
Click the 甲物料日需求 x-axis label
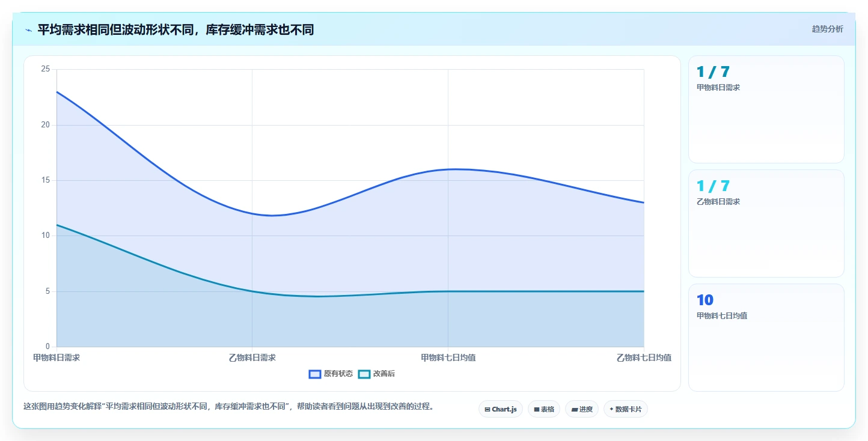pyautogui.click(x=57, y=357)
